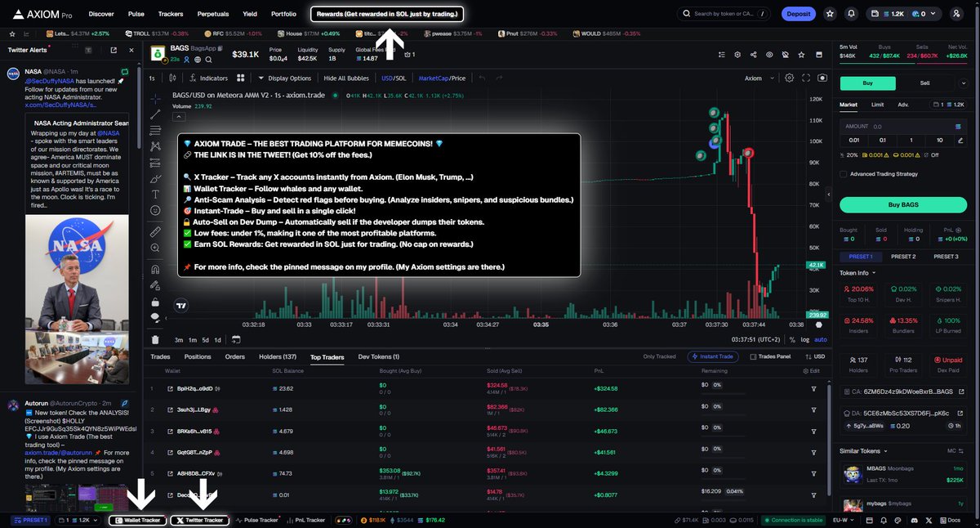Enable Advanced Trading Strategy checkbox

843,173
